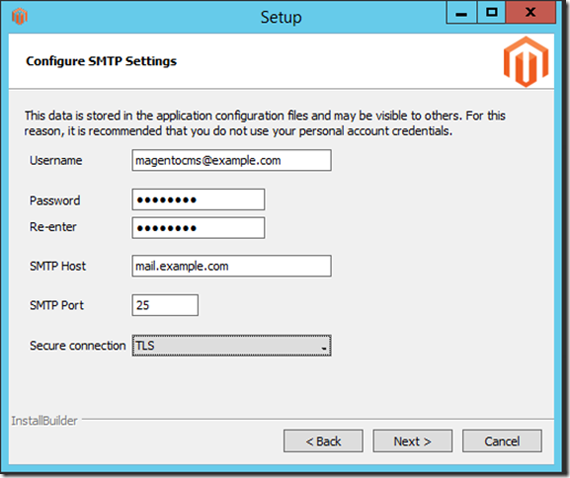570x478 pixels.
Task: Click the TLS dropdown arrow
Action: pos(324,348)
